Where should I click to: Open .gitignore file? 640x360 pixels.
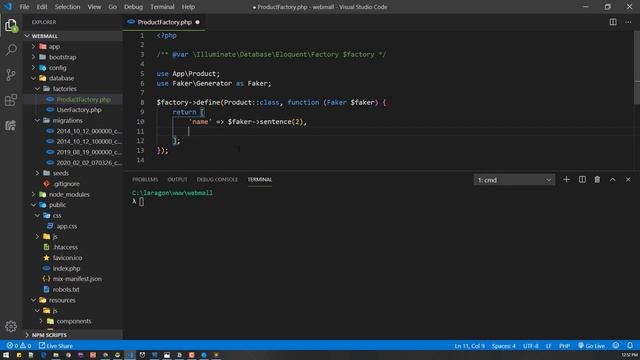tap(66, 184)
